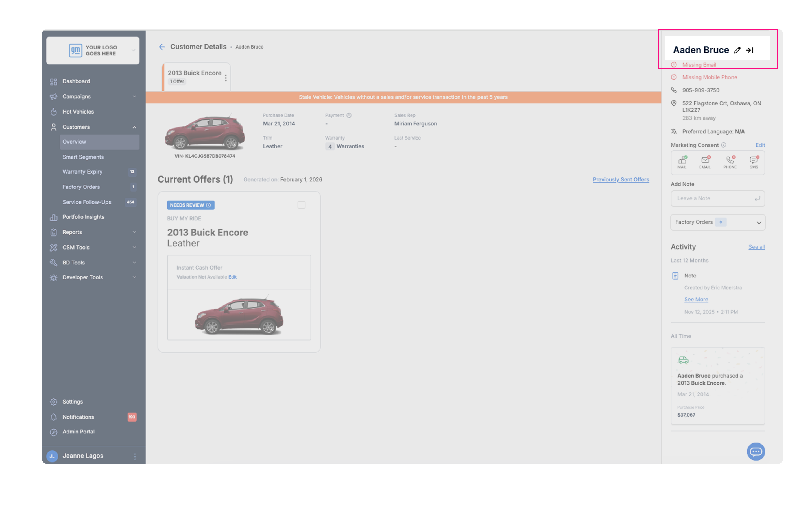Click See all next to Activity

pos(756,247)
